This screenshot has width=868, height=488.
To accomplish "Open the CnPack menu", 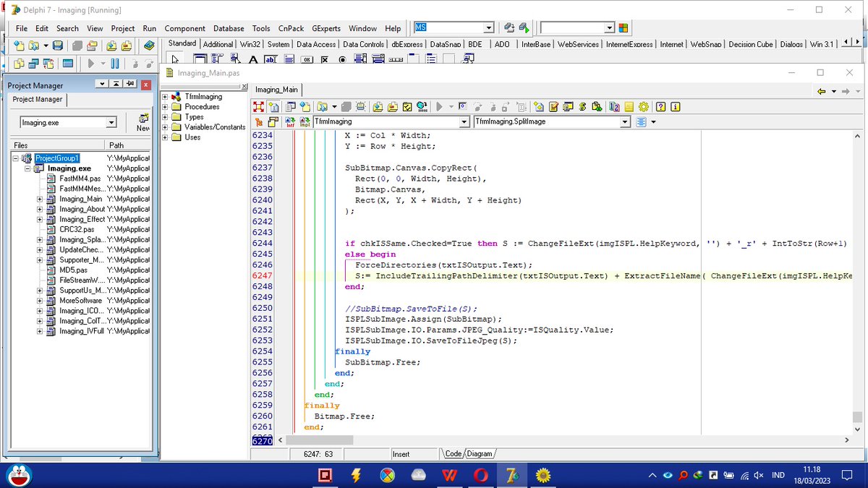I will click(292, 28).
